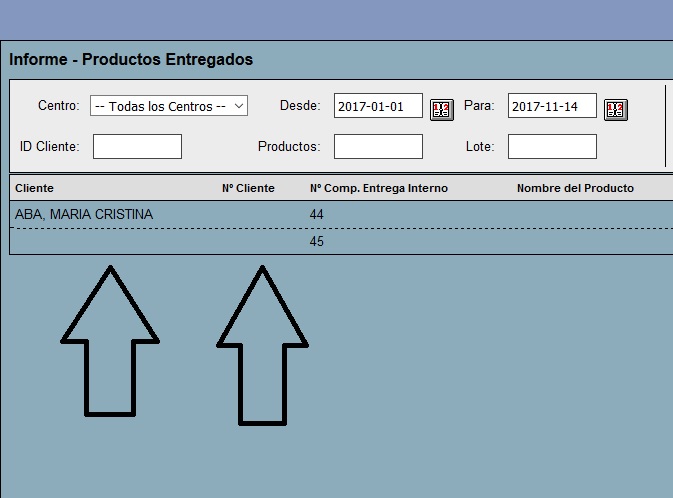Image resolution: width=673 pixels, height=498 pixels.
Task: Click the Nombre del Producto header
Action: (575, 188)
